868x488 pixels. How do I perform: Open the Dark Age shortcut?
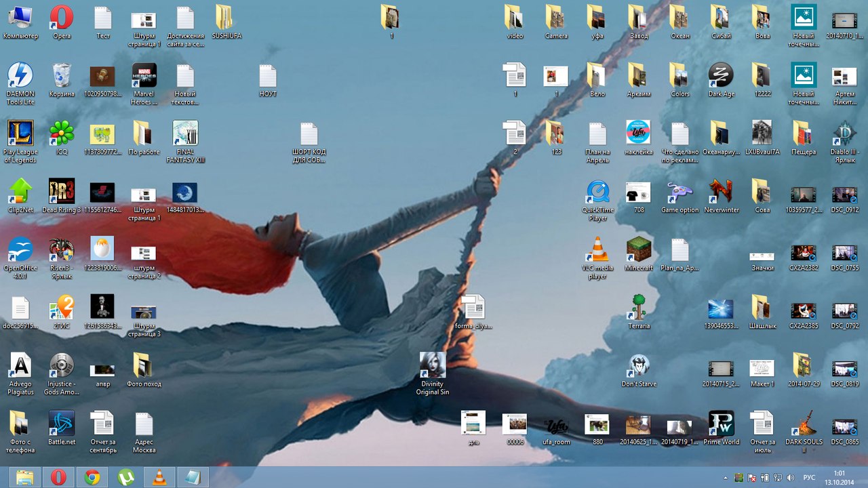(721, 80)
